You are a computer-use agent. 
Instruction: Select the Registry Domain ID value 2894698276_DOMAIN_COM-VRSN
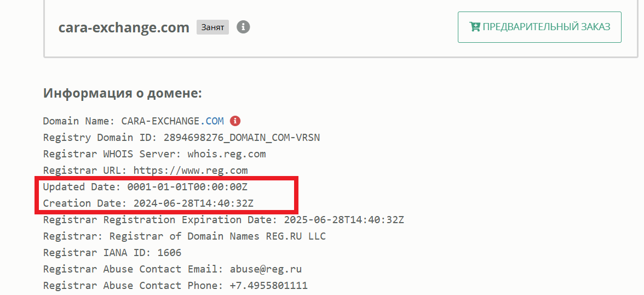pos(242,138)
